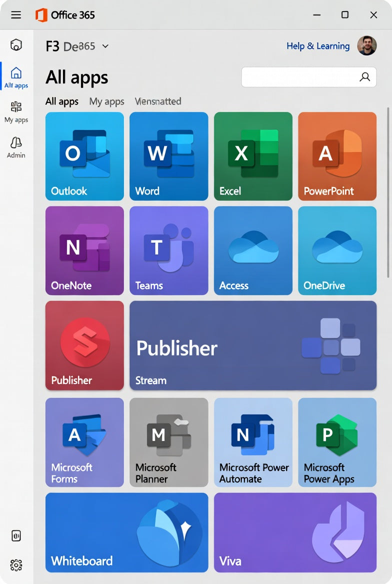Click the Office 365 logo
Image resolution: width=392 pixels, height=584 pixels.
tap(41, 15)
